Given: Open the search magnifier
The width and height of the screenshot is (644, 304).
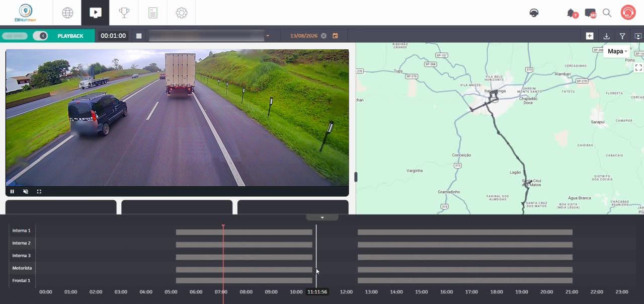Looking at the screenshot, I should click(x=607, y=13).
